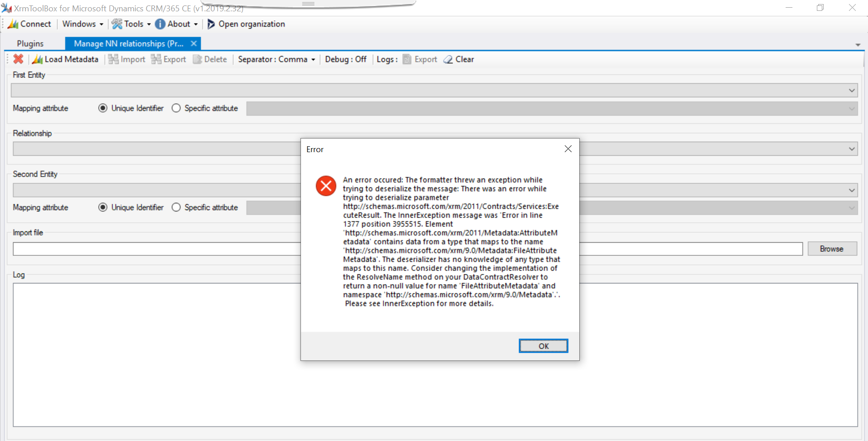Toggle Debug: Off setting
Screen dimensions: 868x441
point(346,59)
